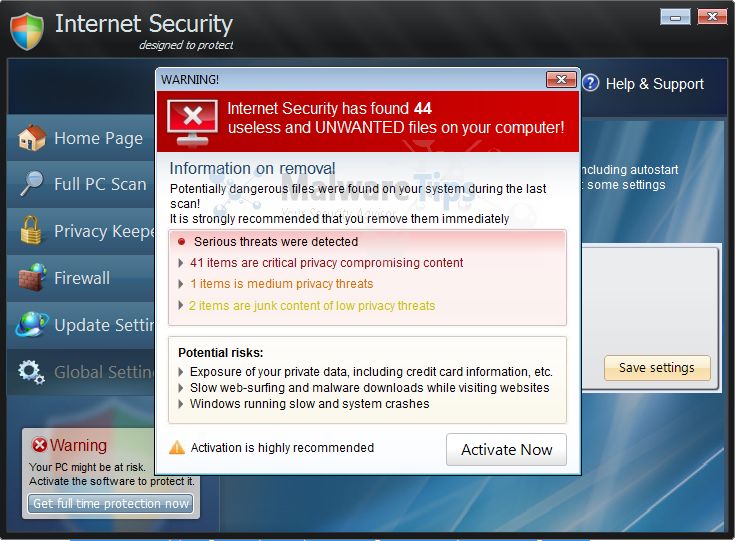Expand the 1 medium privacy threats entry
The height and width of the screenshot is (541, 737).
(x=181, y=284)
